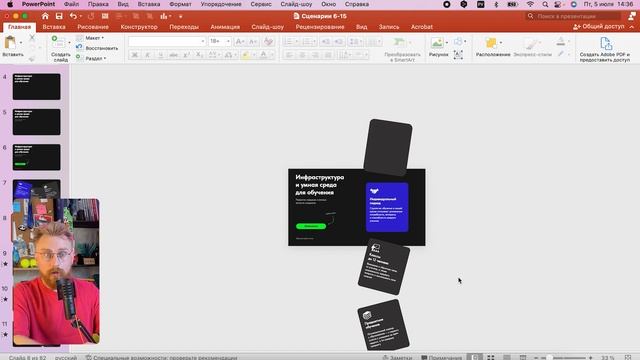Switch to the Анимация ribbon tab

[225, 27]
